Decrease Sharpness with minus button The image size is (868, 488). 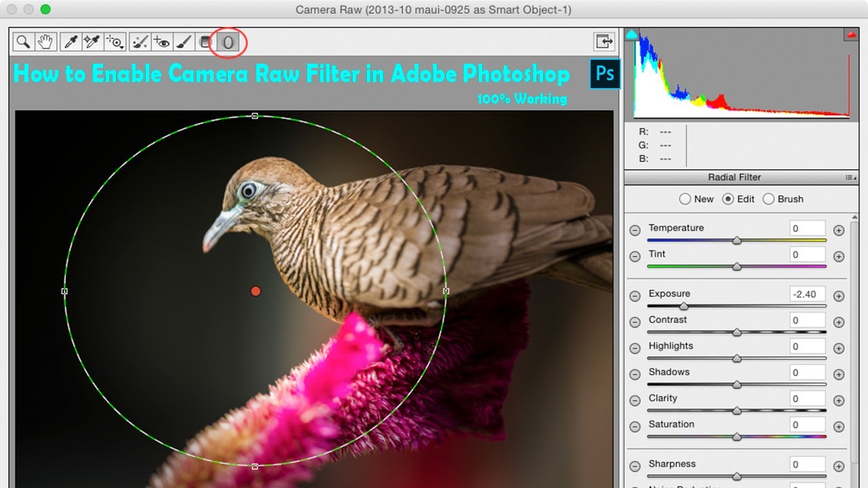click(x=635, y=466)
